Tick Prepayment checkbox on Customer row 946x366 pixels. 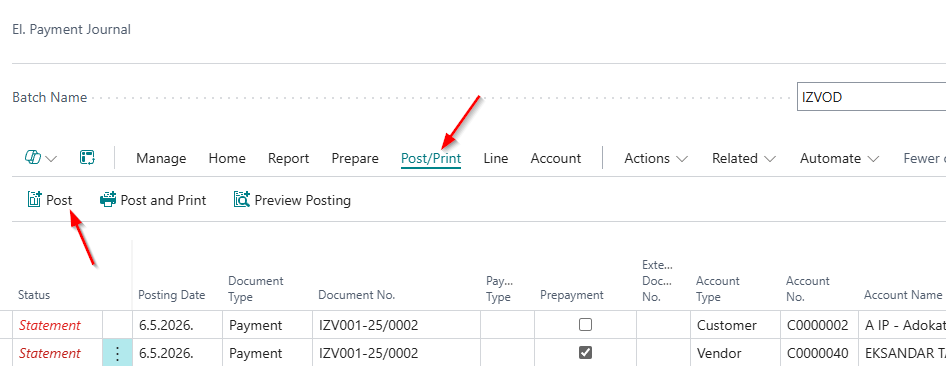[x=585, y=325]
